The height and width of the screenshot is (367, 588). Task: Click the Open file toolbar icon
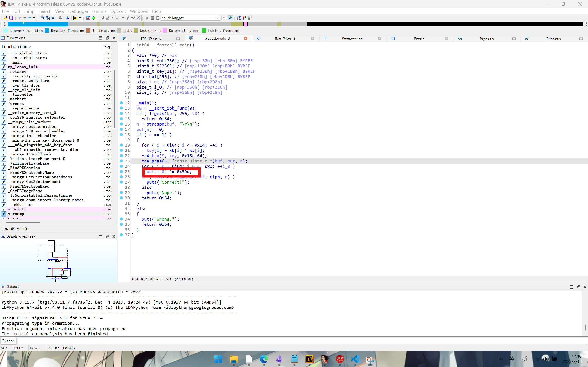(x=6, y=18)
